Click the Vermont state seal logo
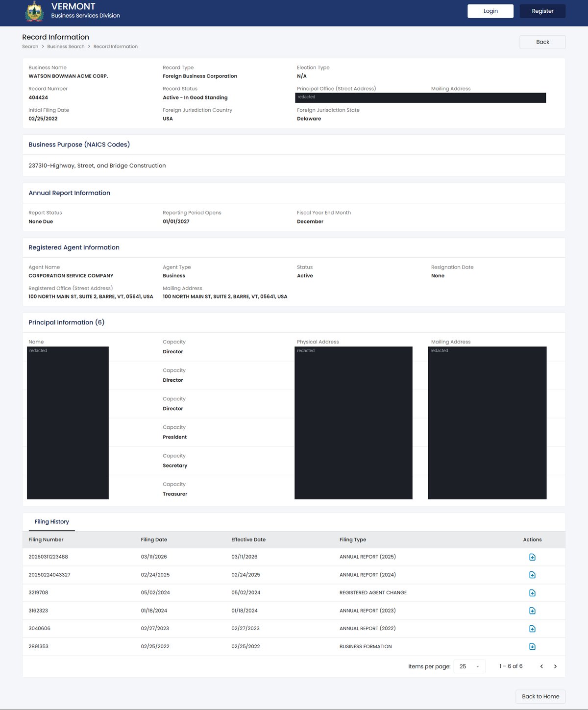588x710 pixels. coord(34,12)
